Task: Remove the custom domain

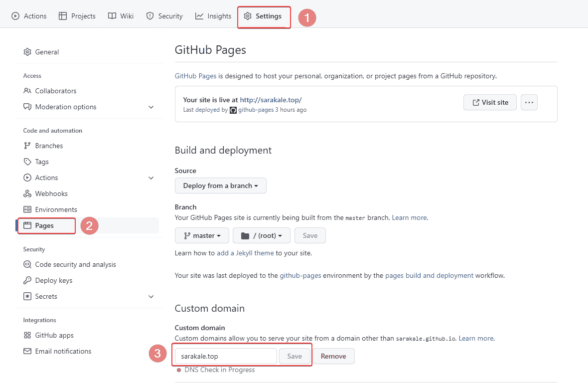Action: tap(333, 356)
